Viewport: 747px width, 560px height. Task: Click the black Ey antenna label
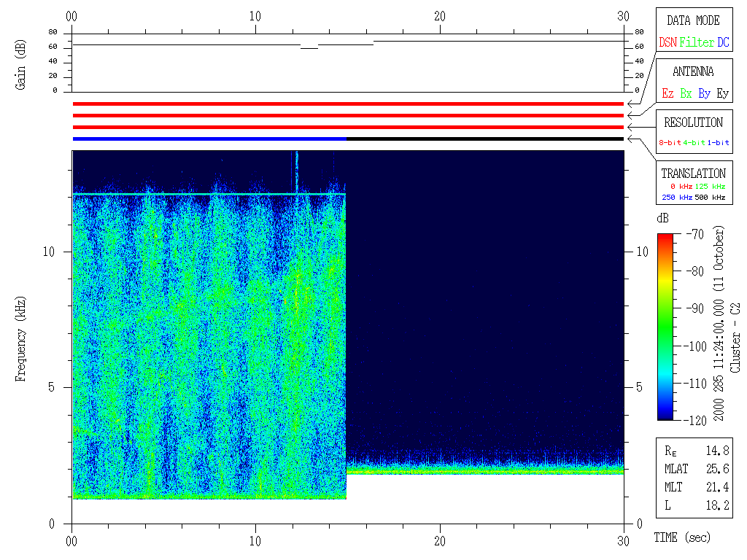tap(722, 93)
